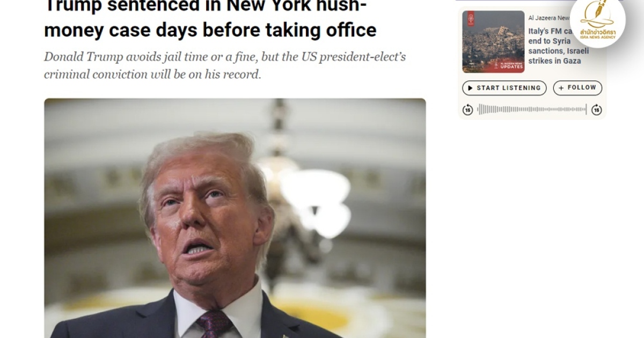Click the plus sign in Follow button
Screen dimensions: 644x338
[x=561, y=88]
